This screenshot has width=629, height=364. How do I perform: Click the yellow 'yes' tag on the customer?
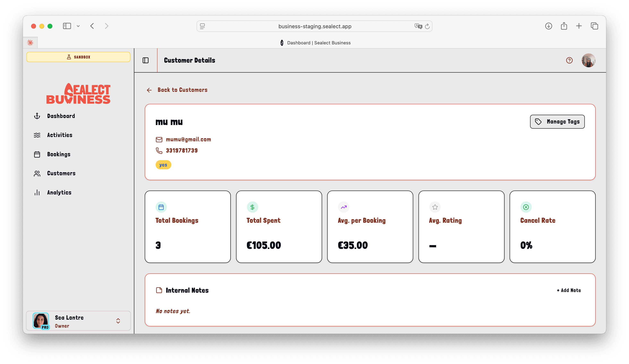pyautogui.click(x=163, y=165)
